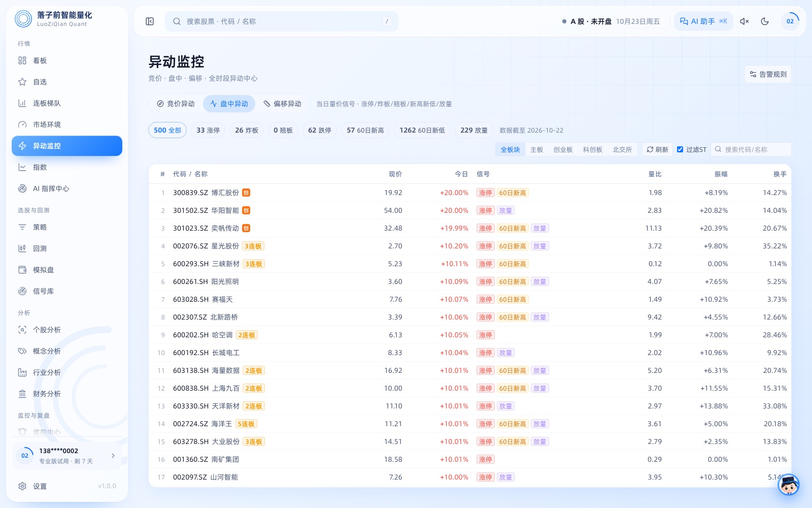Click the 02 user avatar in header
Screen dimensions: 812x508
coord(790,21)
